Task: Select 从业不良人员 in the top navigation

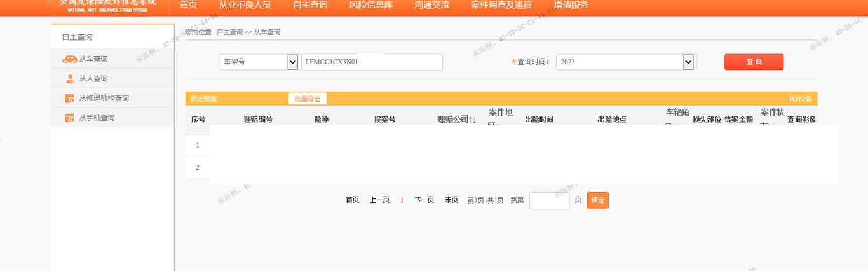Action: (x=245, y=5)
